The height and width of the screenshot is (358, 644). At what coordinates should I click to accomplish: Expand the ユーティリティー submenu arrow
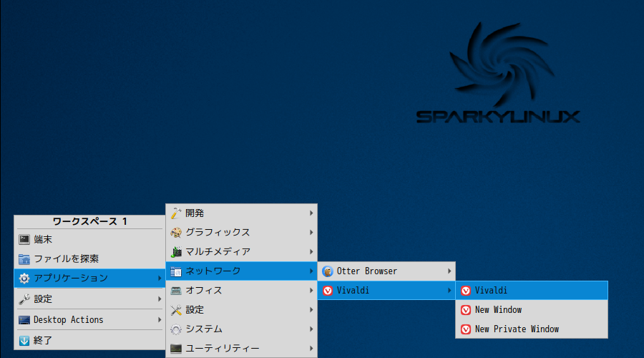311,349
